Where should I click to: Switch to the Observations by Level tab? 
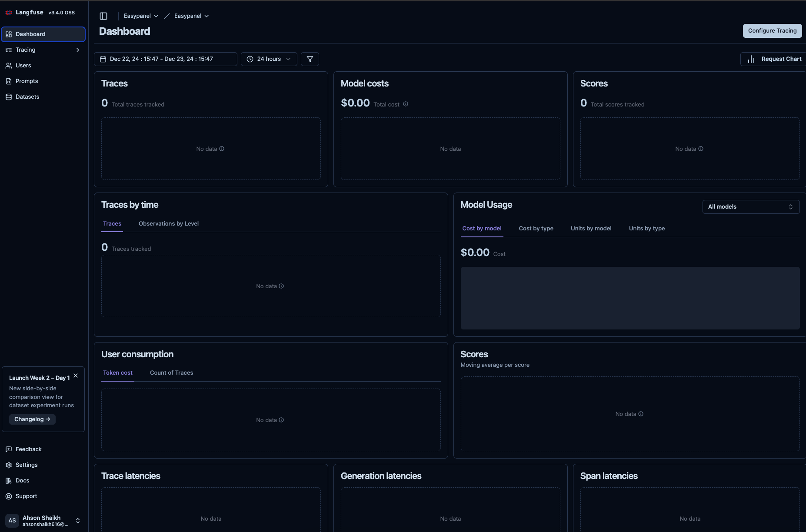(x=169, y=223)
